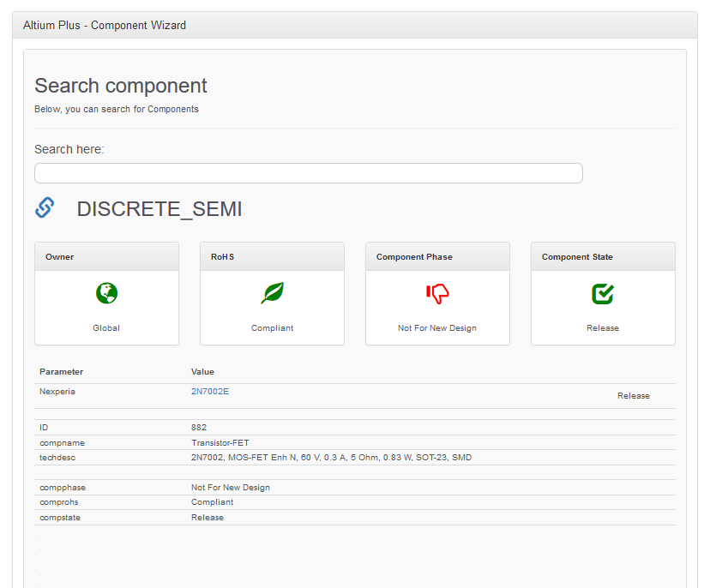Viewport: 728px width, 588px height.
Task: Select the Global owner label
Action: pyautogui.click(x=106, y=327)
